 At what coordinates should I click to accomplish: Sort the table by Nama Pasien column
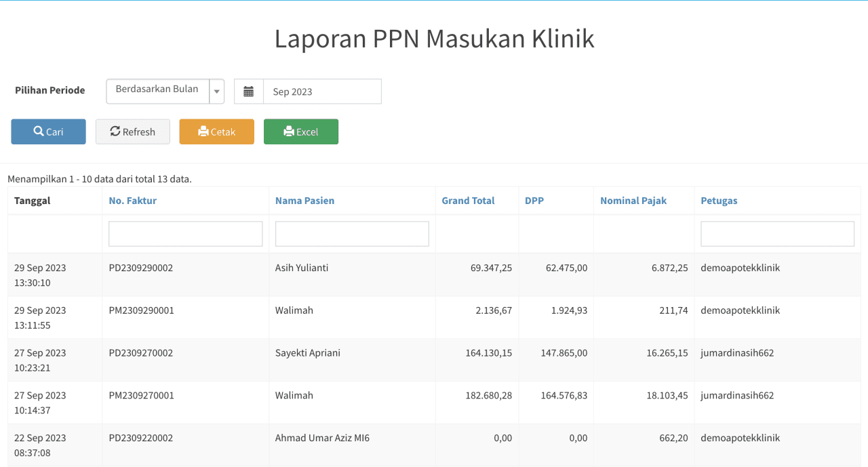click(x=304, y=201)
